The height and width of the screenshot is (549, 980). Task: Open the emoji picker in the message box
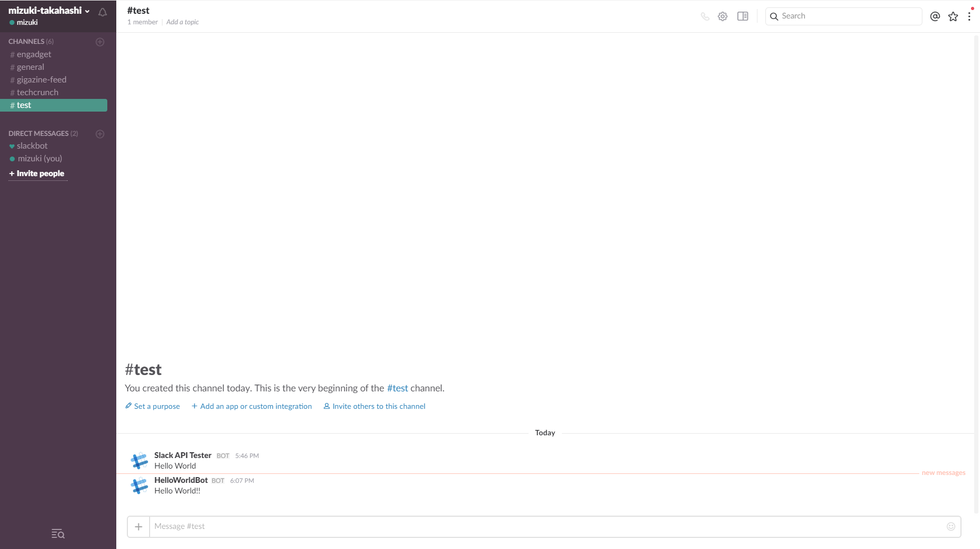pyautogui.click(x=950, y=526)
